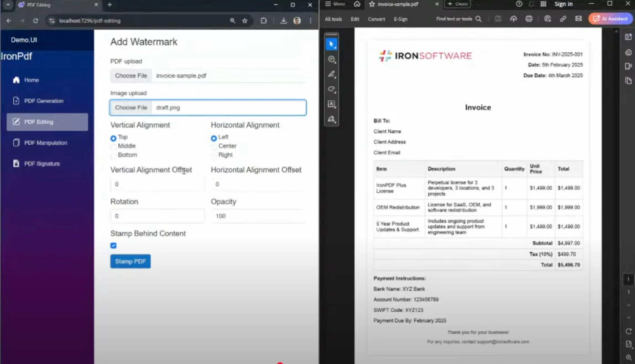The height and width of the screenshot is (364, 635).
Task: Click rotate page icon in right rail
Action: pos(628,331)
